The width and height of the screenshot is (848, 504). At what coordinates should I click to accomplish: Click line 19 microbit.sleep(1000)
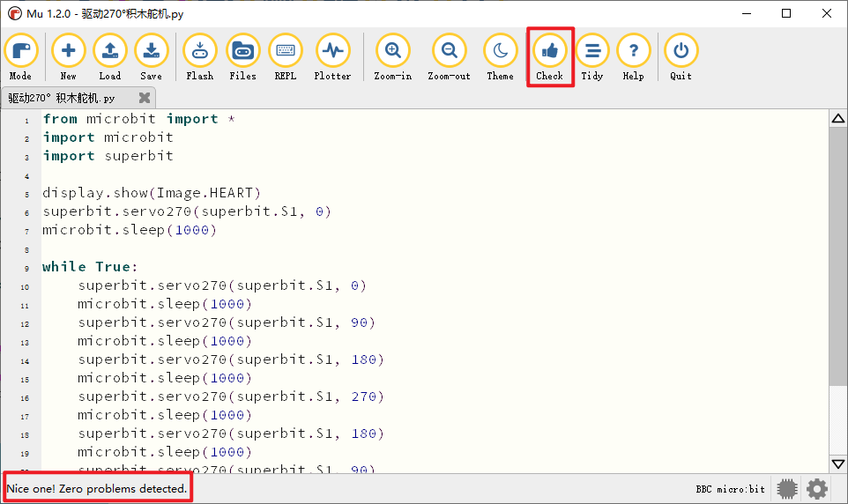point(165,451)
